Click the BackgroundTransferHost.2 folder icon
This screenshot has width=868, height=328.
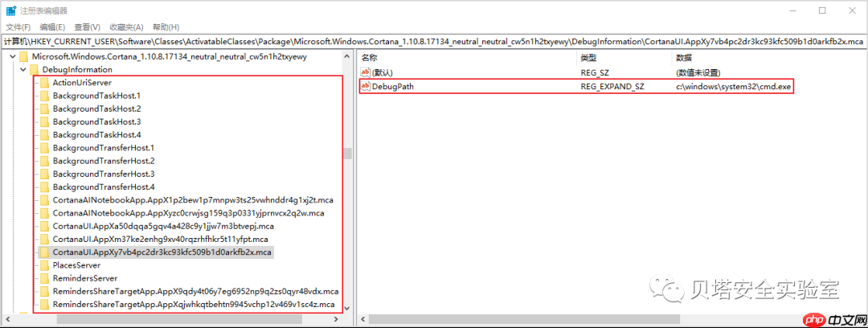(44, 161)
